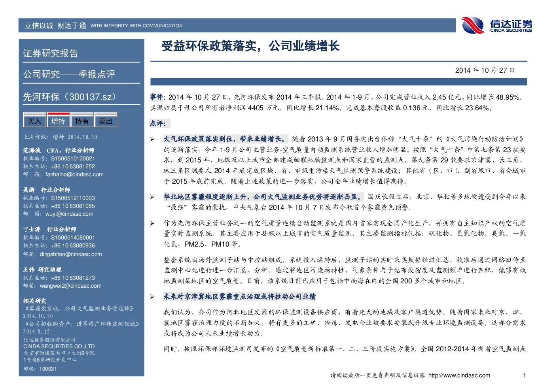Click phone number +86 10 63081252
Viewport: 555px width, 392px height.
[x=73, y=166]
